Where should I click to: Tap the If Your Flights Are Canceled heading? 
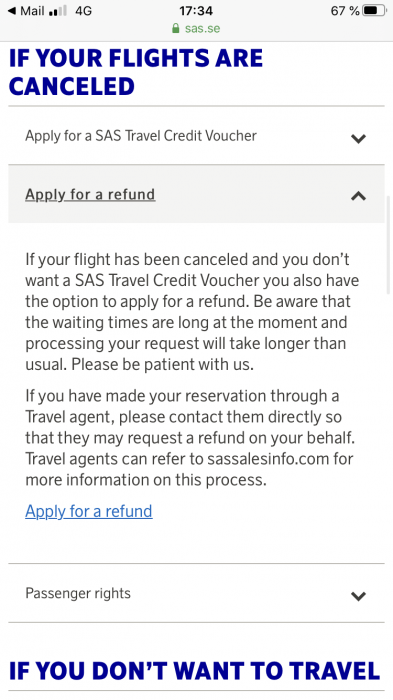pyautogui.click(x=136, y=72)
